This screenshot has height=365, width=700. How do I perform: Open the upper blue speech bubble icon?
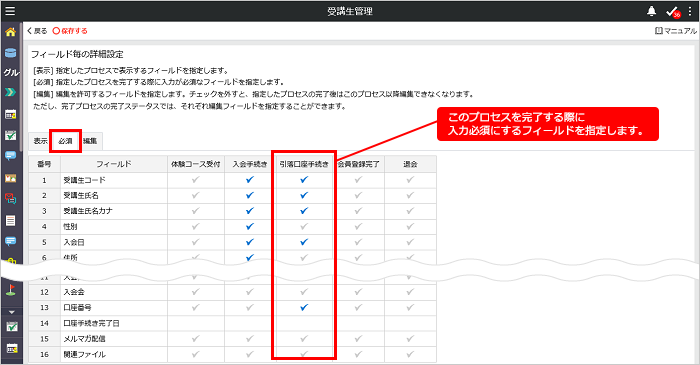pyautogui.click(x=10, y=156)
